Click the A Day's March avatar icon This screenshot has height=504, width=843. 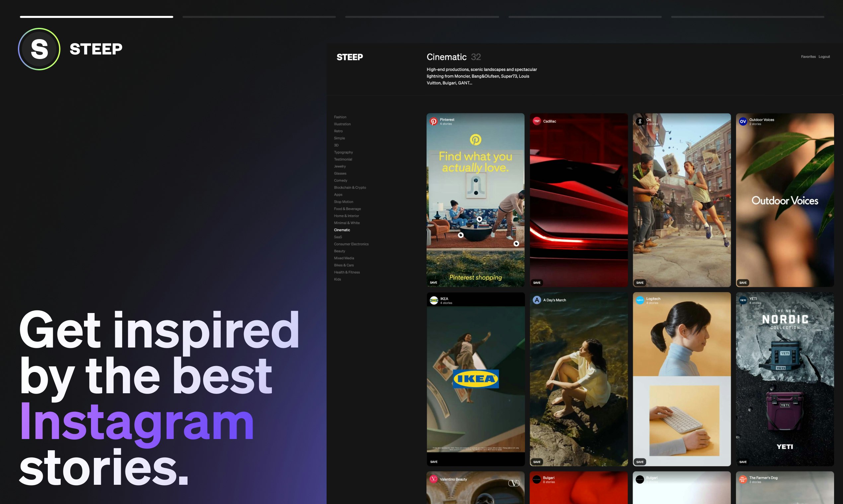tap(537, 300)
